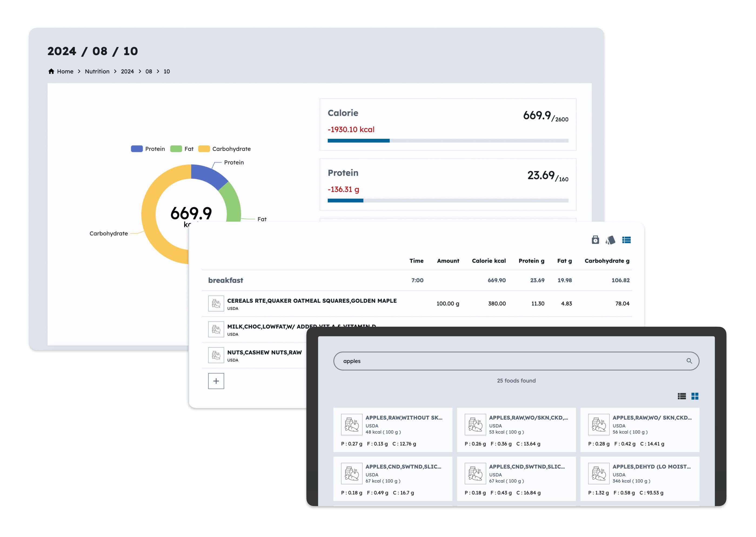Click the magnifier icon in the apples search bar
Screen dimensions: 756x537
click(689, 361)
